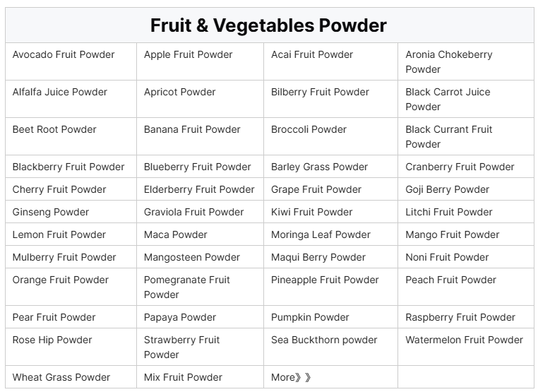Click the Goji Berry Powder entry
This screenshot has height=392, width=538.
[447, 189]
